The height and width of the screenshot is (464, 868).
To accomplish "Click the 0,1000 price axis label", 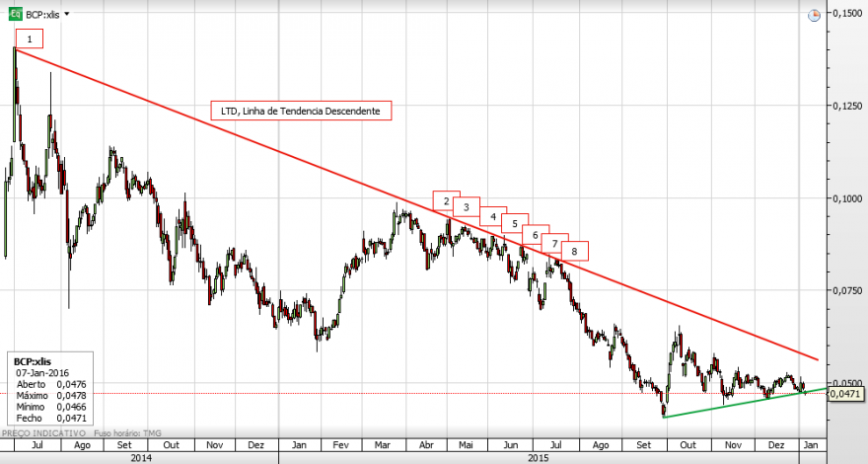I will pyautogui.click(x=847, y=197).
